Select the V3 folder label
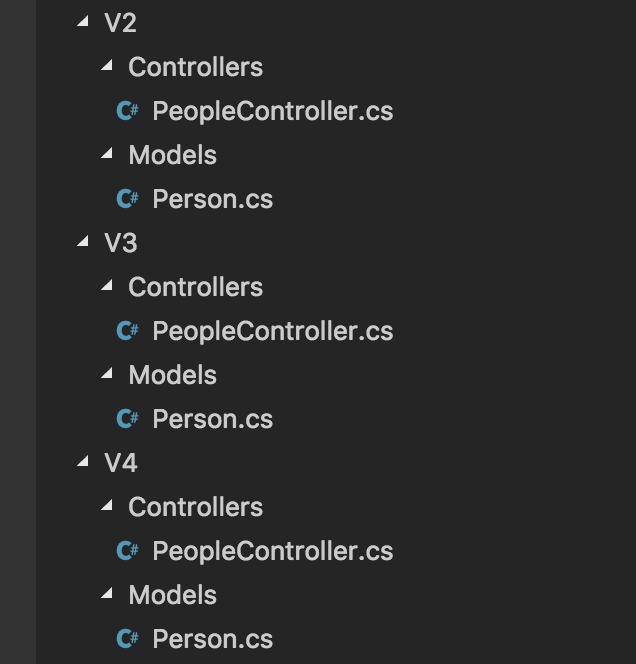This screenshot has width=636, height=664. point(121,243)
